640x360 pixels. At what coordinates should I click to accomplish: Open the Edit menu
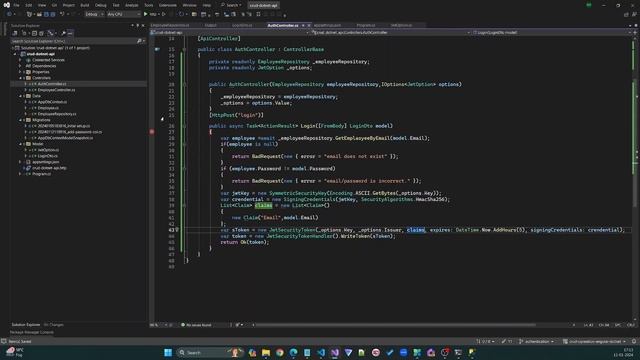coord(29,5)
